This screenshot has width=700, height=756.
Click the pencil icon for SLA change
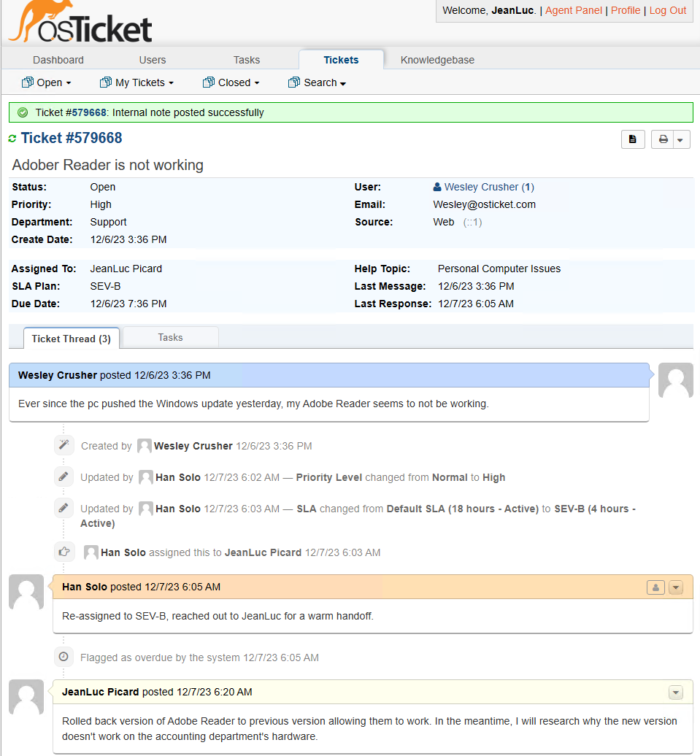tap(64, 508)
